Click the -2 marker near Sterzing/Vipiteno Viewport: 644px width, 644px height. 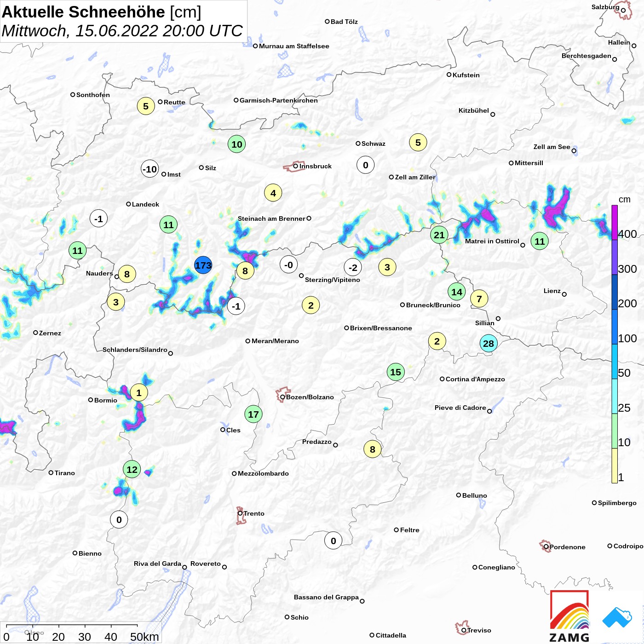pos(353,267)
